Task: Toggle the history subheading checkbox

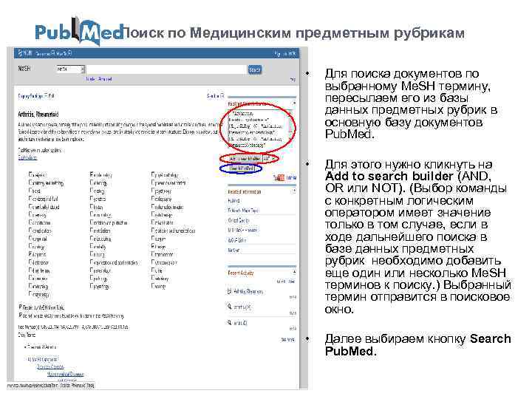Action: coord(92,207)
